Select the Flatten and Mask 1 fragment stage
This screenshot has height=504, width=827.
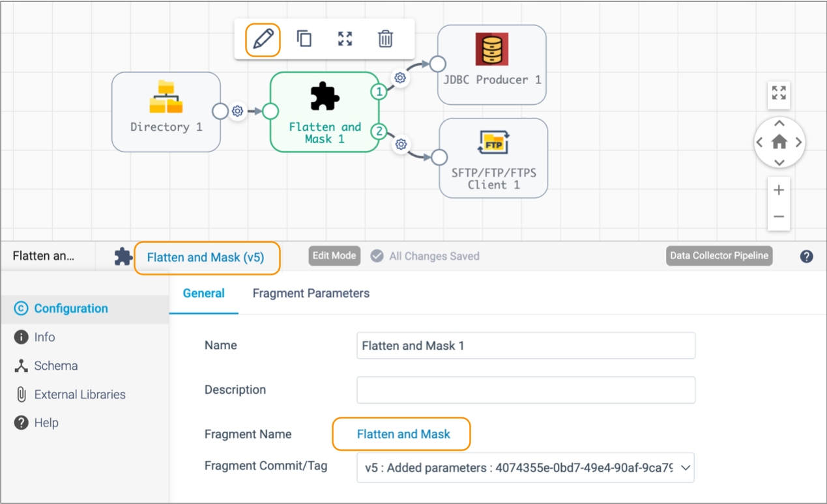[325, 112]
